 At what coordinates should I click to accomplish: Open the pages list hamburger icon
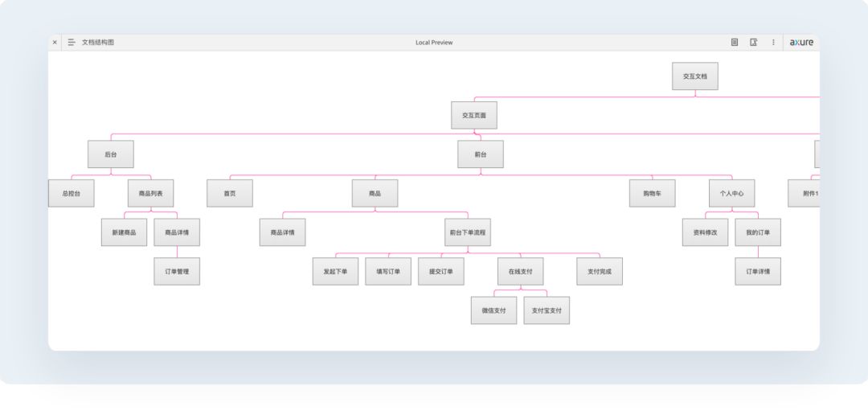pos(72,42)
